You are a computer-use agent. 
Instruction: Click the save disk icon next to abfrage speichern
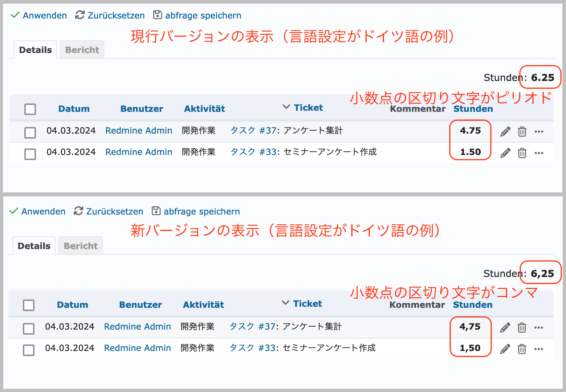click(157, 15)
